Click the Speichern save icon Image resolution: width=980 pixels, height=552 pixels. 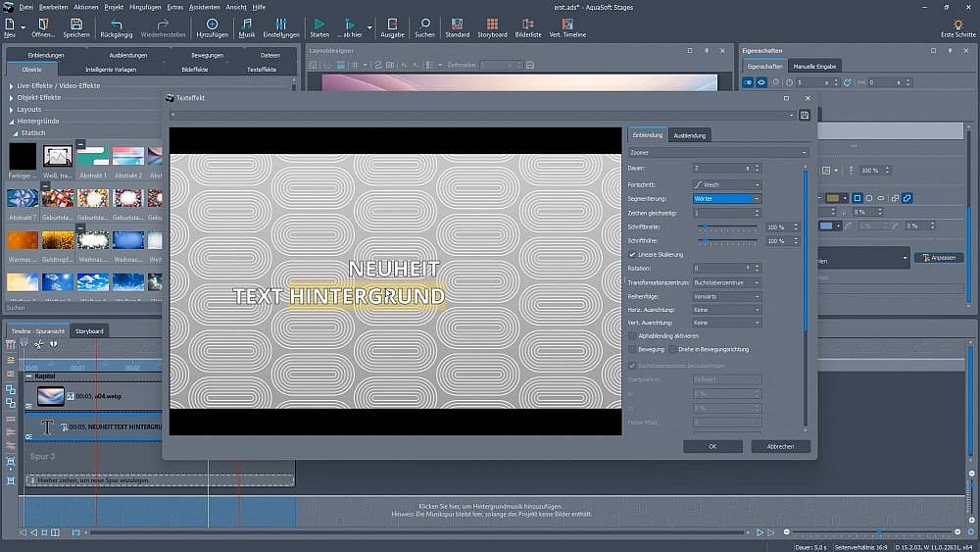75,24
